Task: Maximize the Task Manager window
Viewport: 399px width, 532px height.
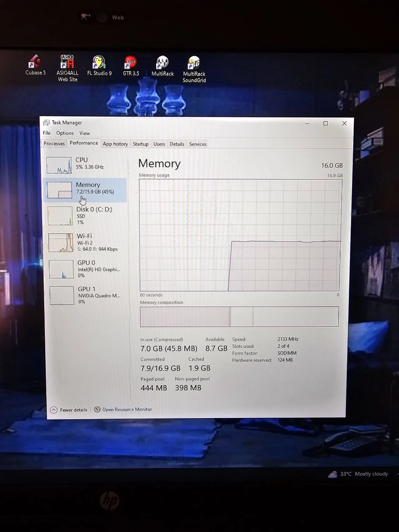Action: click(x=325, y=123)
